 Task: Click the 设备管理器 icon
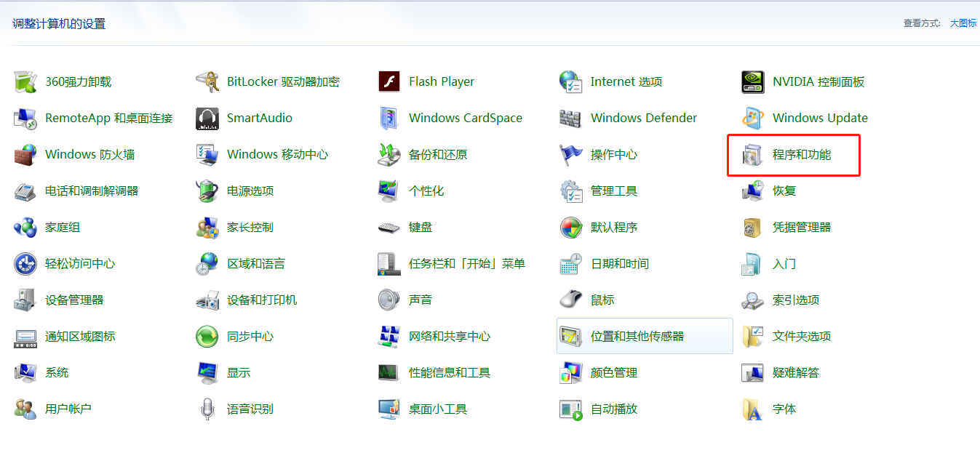tap(25, 300)
